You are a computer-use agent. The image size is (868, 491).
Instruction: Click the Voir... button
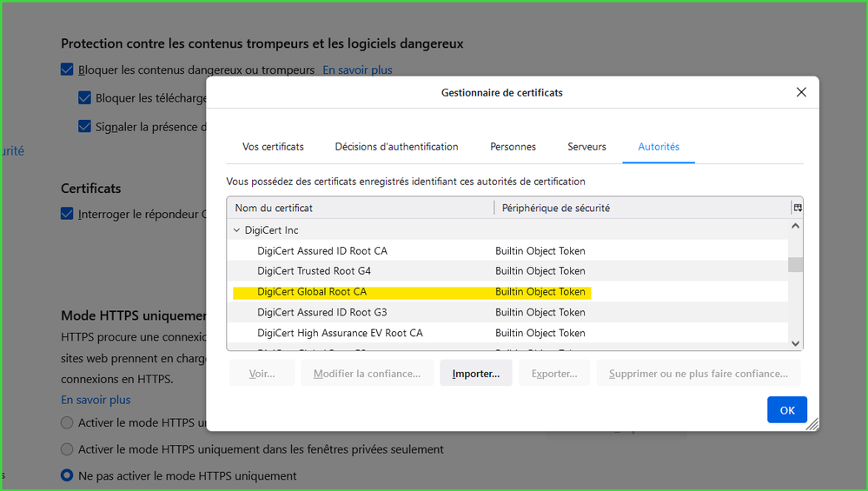[262, 374]
